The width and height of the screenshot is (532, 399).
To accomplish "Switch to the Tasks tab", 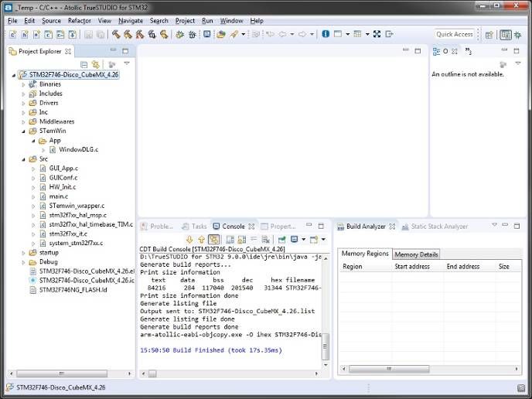I will pyautogui.click(x=194, y=227).
